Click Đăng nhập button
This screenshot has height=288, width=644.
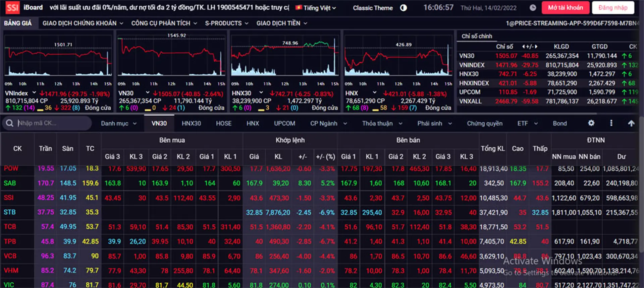tap(613, 7)
